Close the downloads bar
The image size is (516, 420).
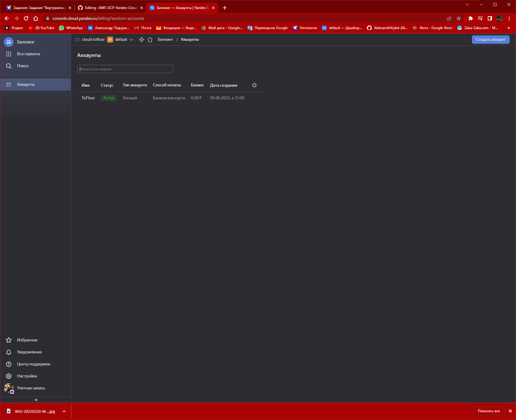tap(510, 411)
